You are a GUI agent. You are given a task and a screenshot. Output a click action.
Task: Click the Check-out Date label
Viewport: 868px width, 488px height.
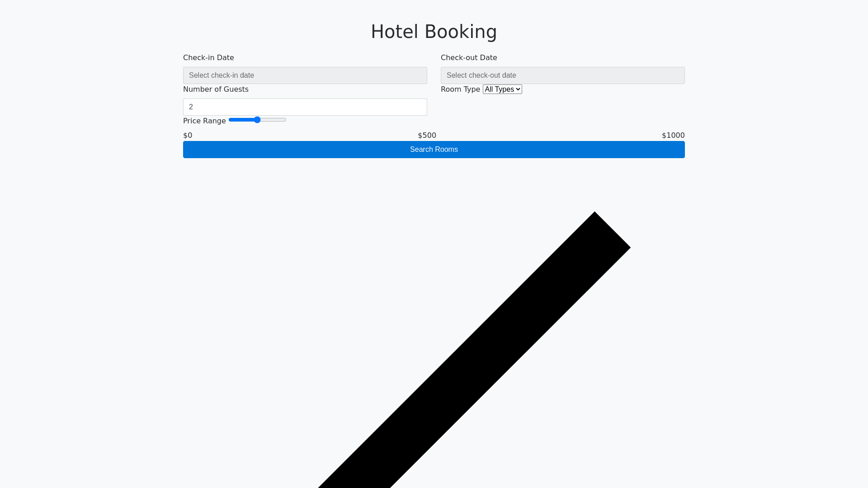(x=469, y=58)
